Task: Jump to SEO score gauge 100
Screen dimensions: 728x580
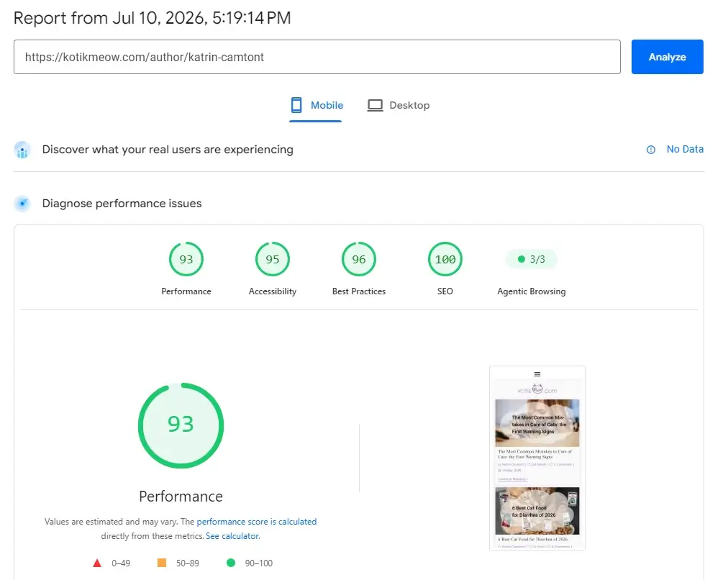Action: [x=445, y=259]
